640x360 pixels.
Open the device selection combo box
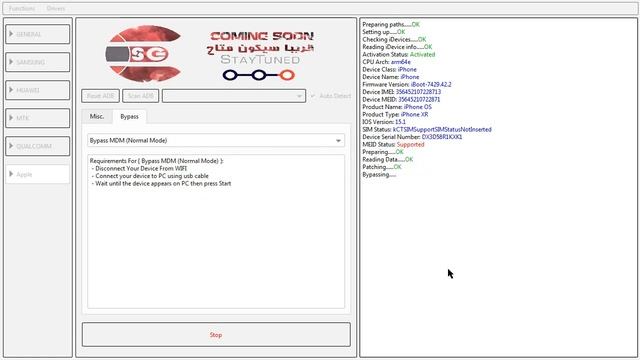(234, 96)
